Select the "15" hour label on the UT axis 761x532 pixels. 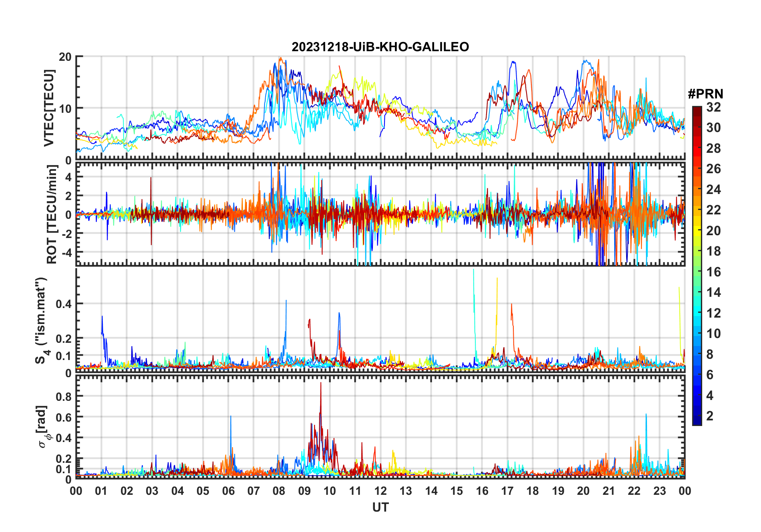point(457,491)
